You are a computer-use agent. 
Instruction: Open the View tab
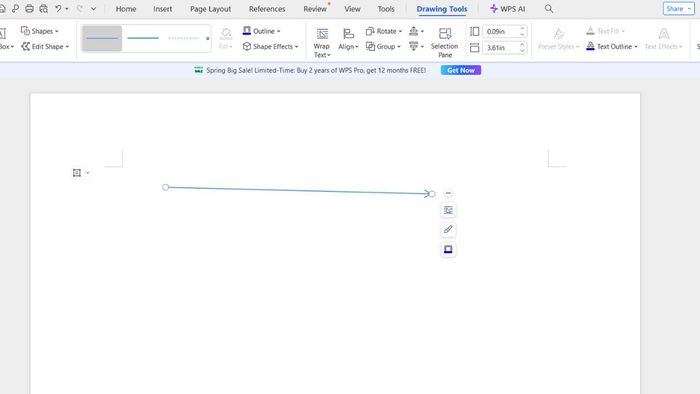pos(352,9)
